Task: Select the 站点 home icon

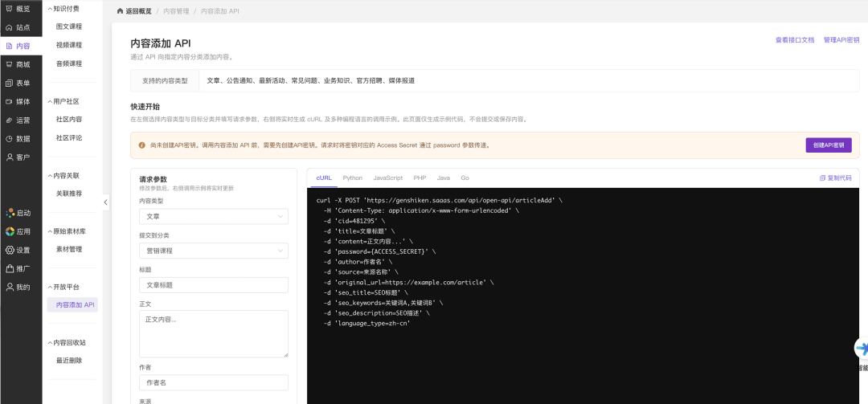Action: [x=10, y=27]
